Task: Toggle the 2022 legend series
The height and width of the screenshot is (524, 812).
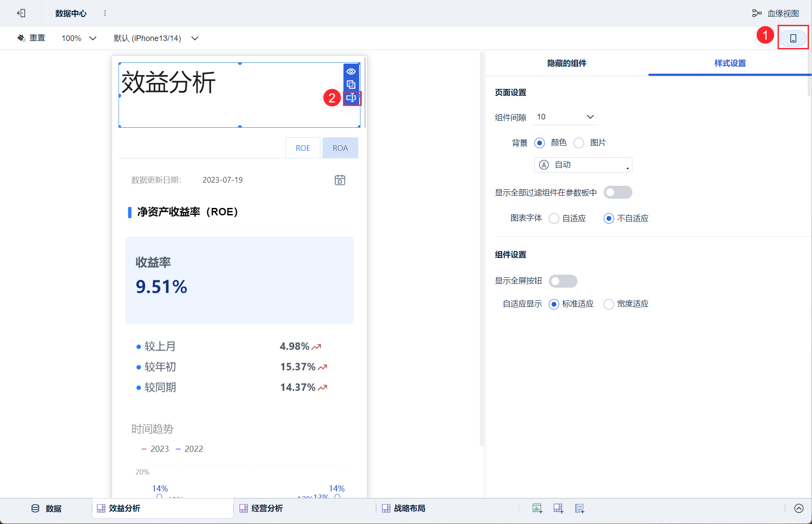Action: [189, 449]
